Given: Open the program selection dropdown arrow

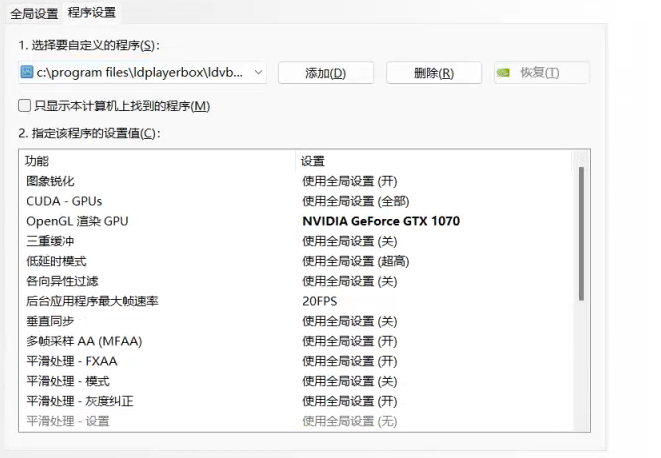Looking at the screenshot, I should tap(258, 72).
